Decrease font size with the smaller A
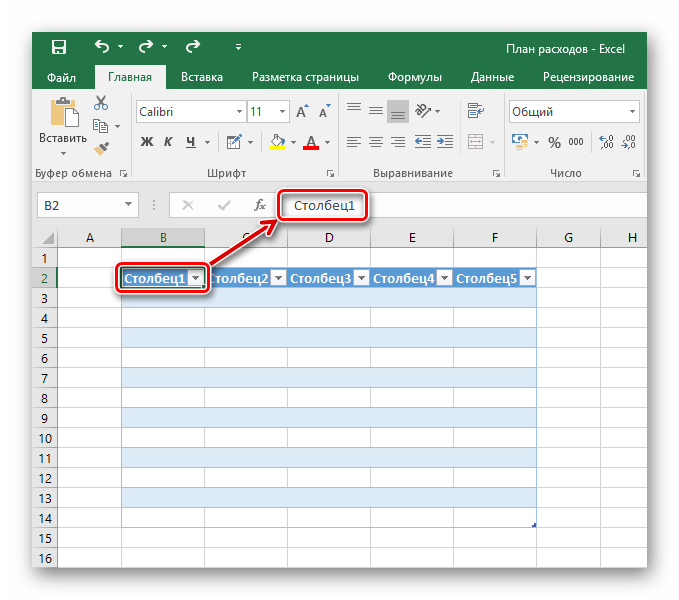 click(x=324, y=112)
